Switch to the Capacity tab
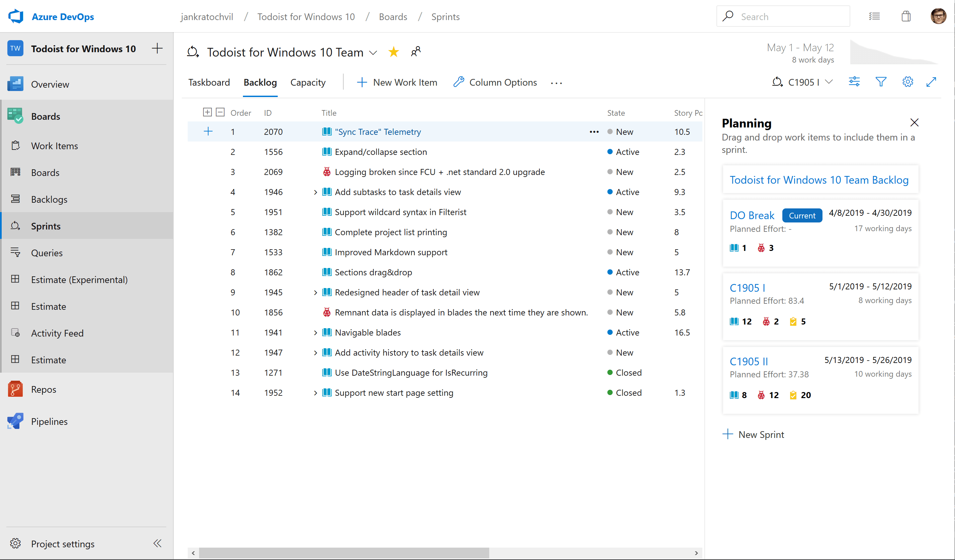955x560 pixels. [x=308, y=82]
